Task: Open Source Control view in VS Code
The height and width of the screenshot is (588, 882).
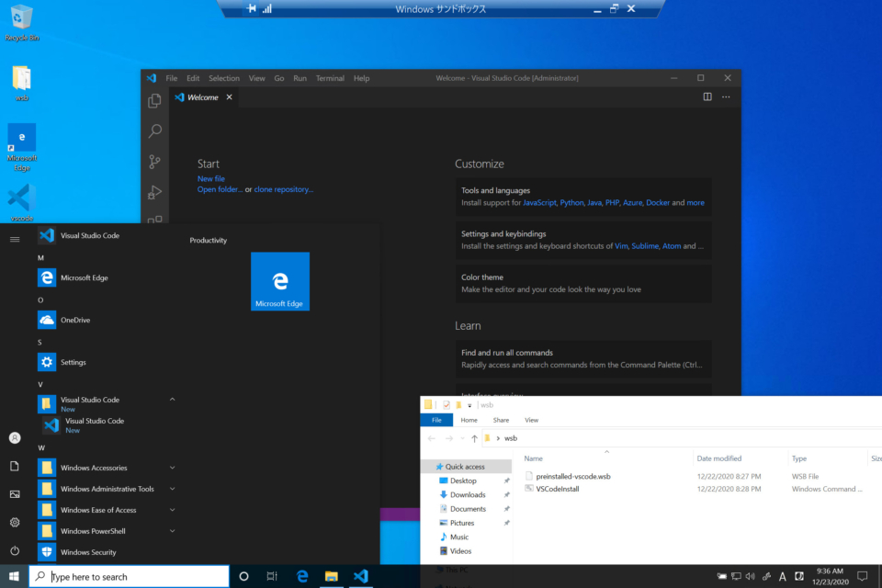Action: (x=154, y=162)
